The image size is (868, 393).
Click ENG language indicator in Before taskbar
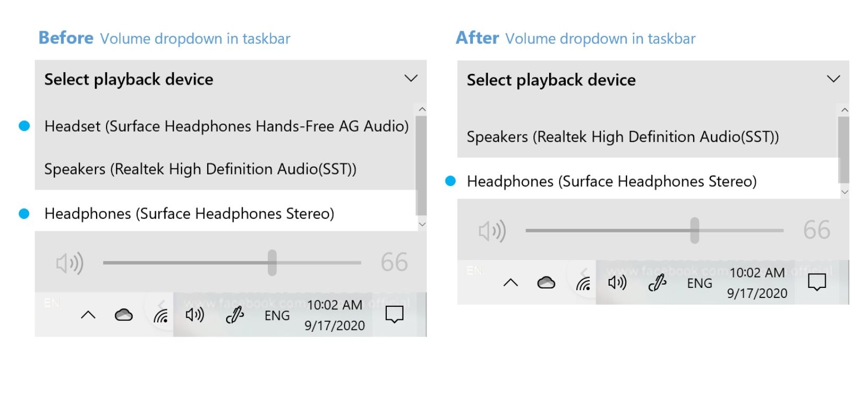click(277, 316)
